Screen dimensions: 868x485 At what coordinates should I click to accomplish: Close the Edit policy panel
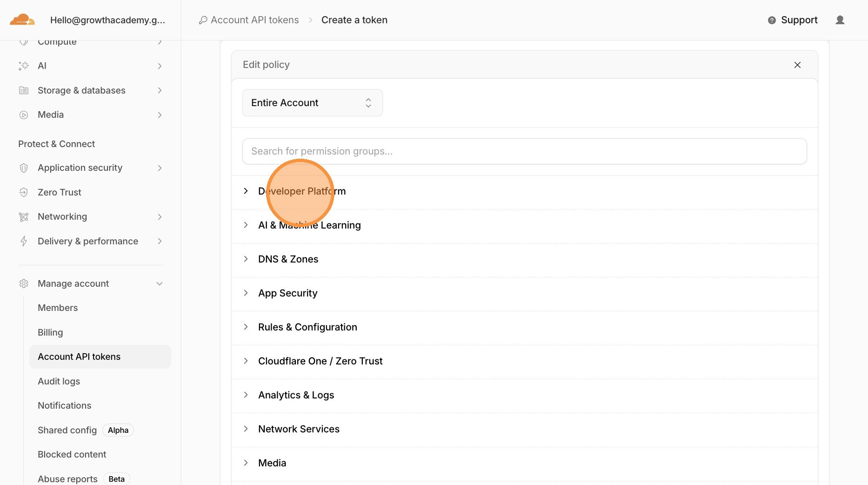797,65
